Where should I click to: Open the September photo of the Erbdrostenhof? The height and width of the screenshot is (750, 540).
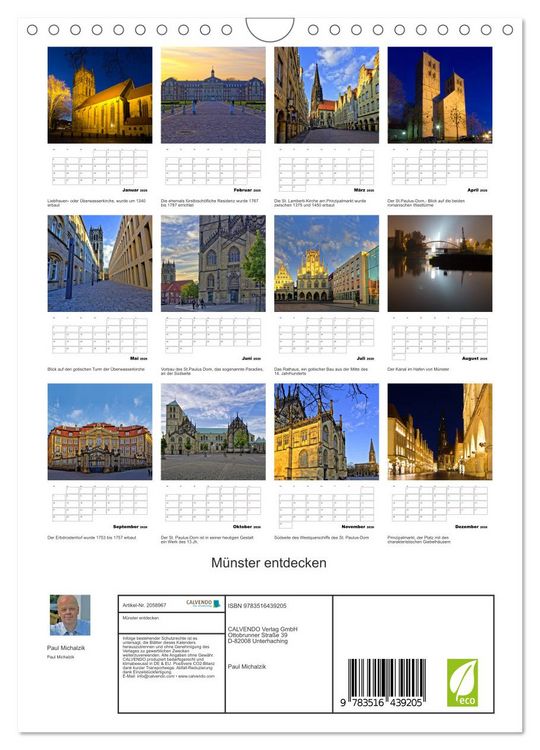[x=100, y=431]
